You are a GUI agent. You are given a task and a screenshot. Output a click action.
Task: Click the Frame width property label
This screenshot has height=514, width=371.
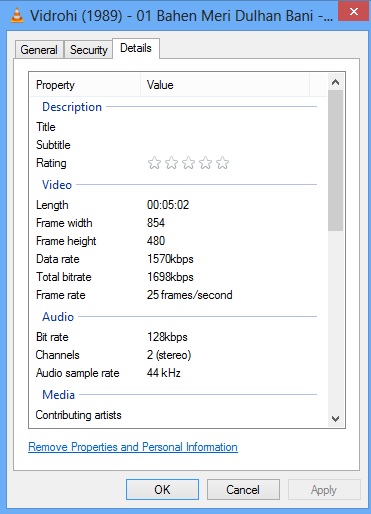coord(64,223)
